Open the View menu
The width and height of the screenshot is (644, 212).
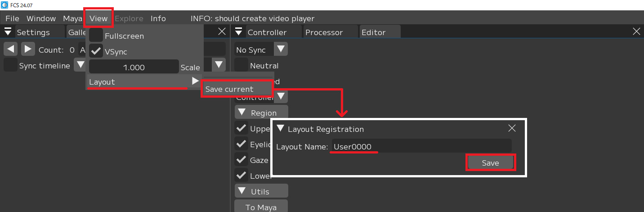[x=98, y=18]
